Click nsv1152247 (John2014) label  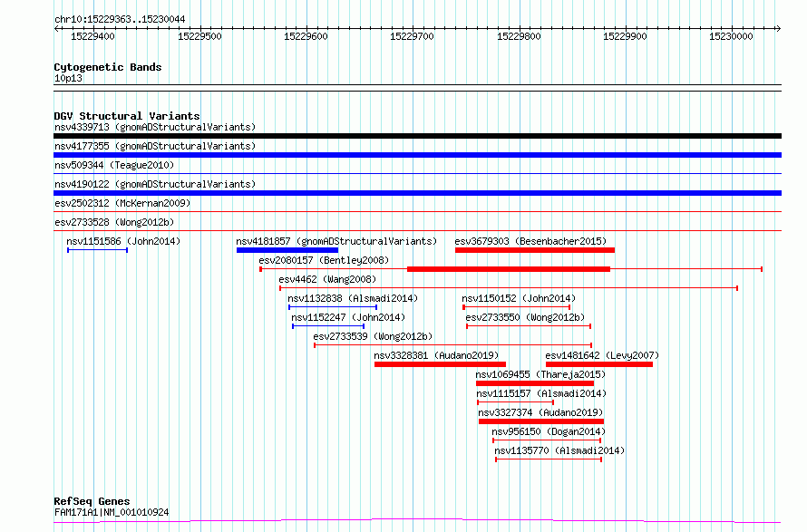click(348, 317)
